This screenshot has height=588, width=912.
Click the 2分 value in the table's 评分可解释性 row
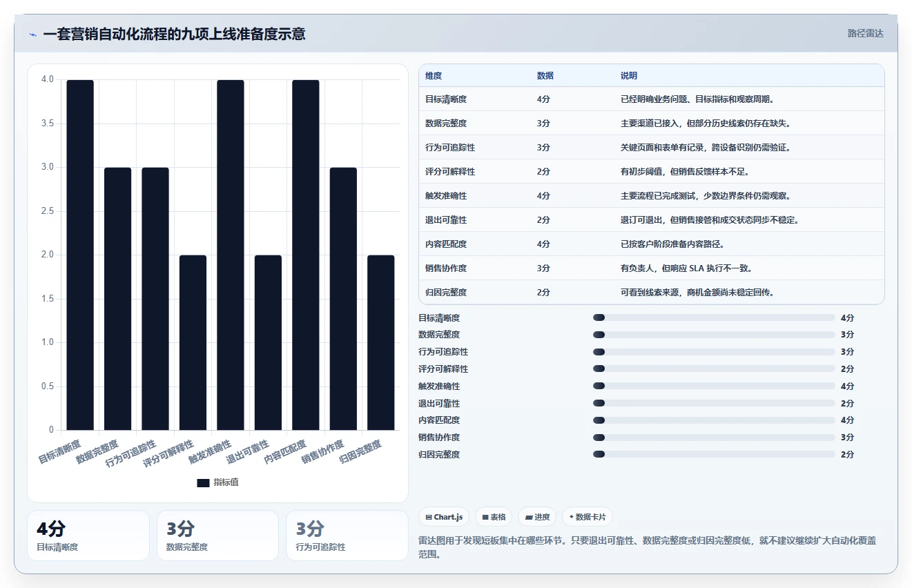click(x=543, y=172)
